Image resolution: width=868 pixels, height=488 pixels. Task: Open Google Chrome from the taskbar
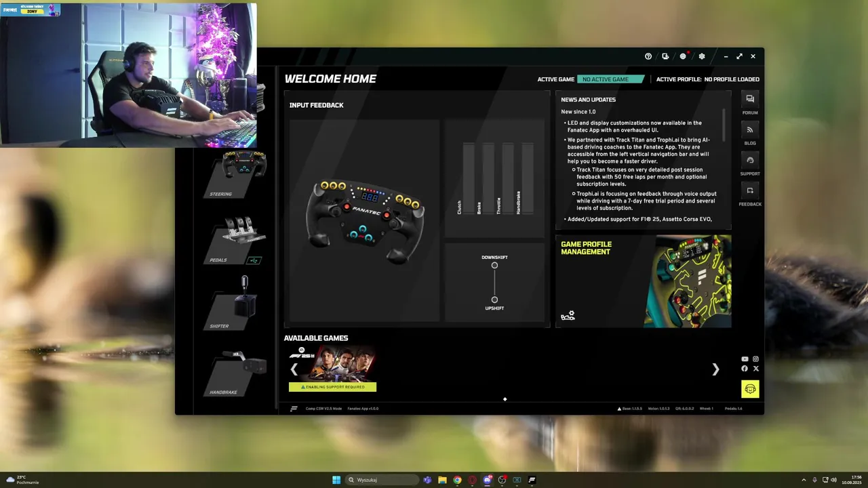click(x=457, y=480)
